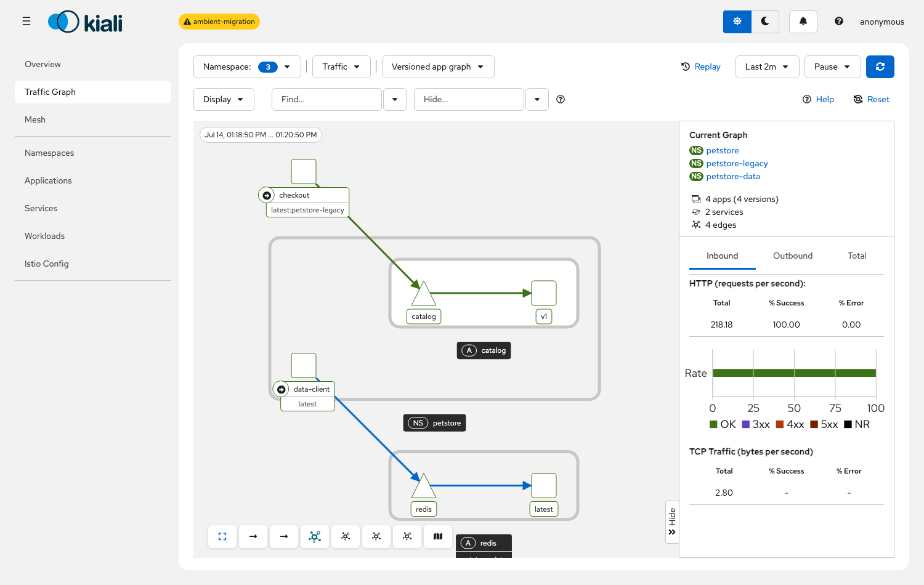This screenshot has width=924, height=585.
Task: Switch to the Total tab
Action: click(x=857, y=256)
